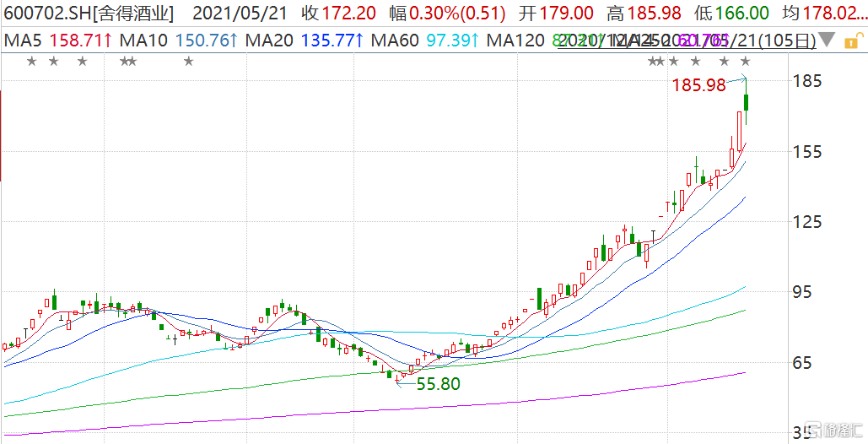Click the red 185.98 peak annotation
The height and width of the screenshot is (444, 868).
point(698,84)
